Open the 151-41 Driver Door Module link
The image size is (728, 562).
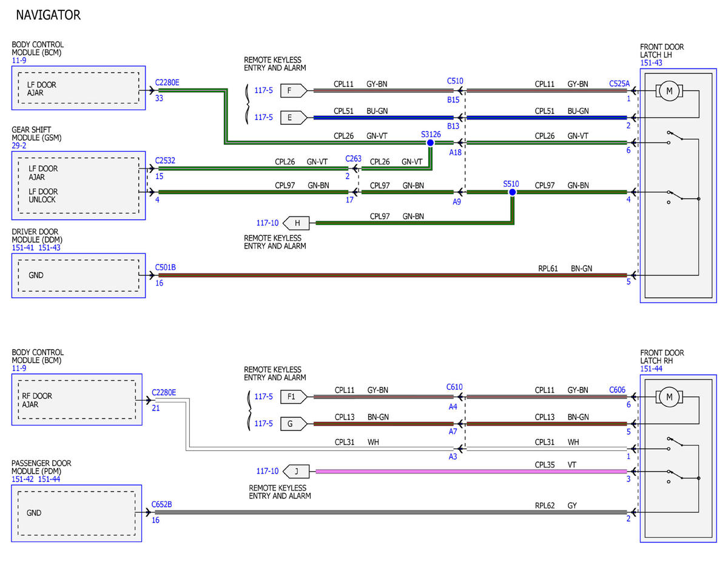pyautogui.click(x=23, y=248)
